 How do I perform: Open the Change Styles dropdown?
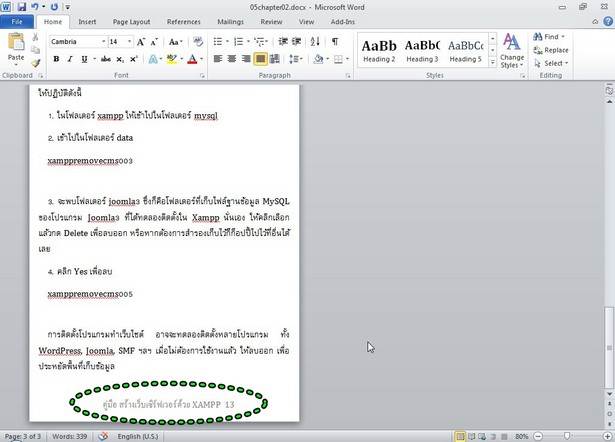tap(512, 51)
